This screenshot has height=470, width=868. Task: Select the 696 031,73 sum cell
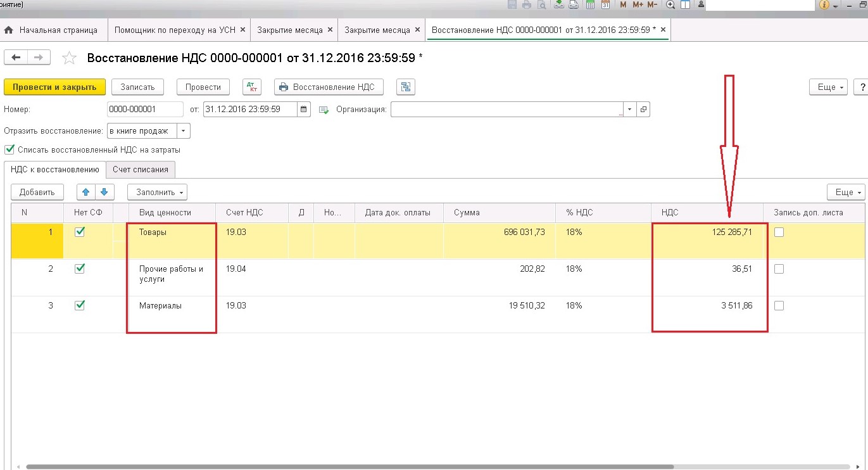(500, 241)
